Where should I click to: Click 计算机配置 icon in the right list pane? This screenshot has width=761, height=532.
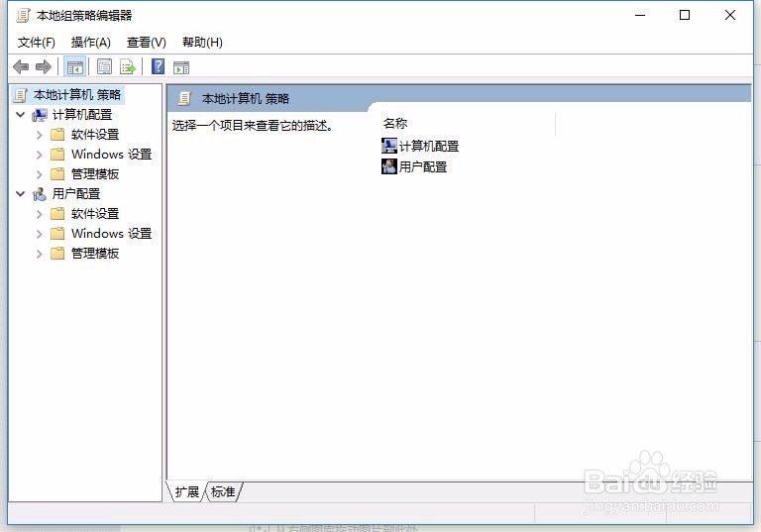point(388,146)
